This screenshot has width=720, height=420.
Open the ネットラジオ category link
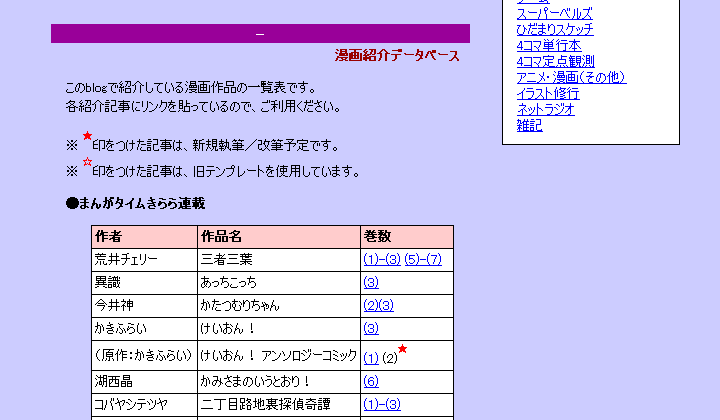[546, 110]
